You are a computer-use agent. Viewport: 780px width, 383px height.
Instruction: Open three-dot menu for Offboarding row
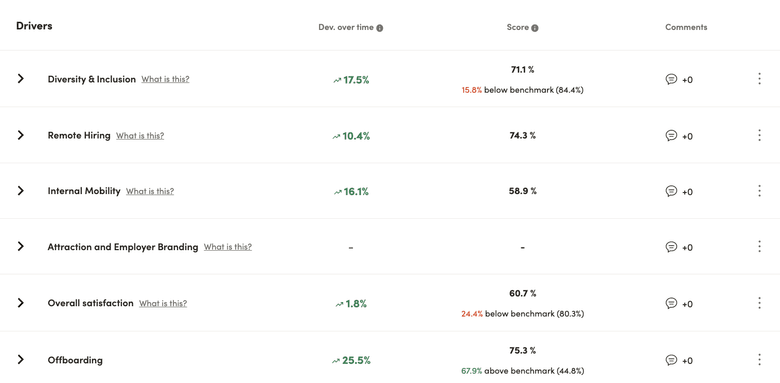759,360
